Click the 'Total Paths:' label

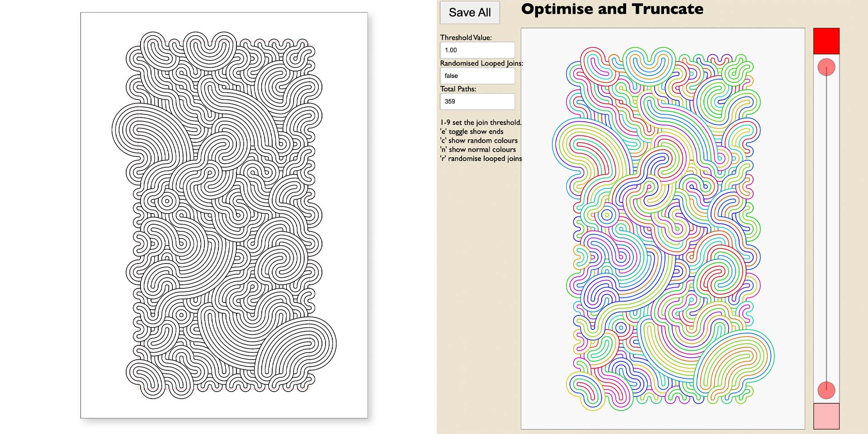[458, 89]
